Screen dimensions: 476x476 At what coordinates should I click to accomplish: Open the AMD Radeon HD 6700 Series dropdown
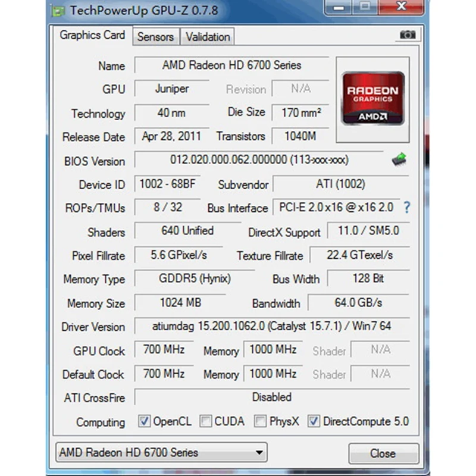[161, 452]
